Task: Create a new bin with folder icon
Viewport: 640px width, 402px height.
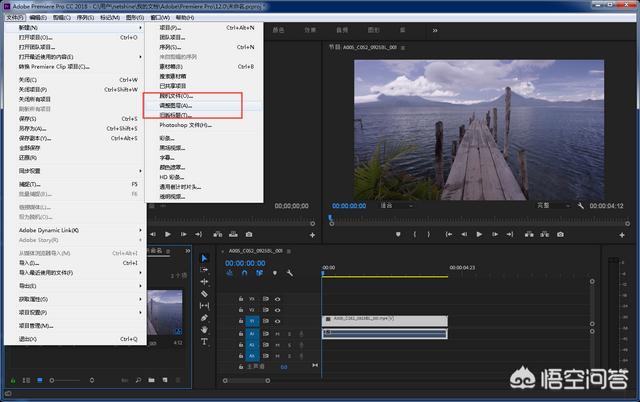Action: pos(151,380)
